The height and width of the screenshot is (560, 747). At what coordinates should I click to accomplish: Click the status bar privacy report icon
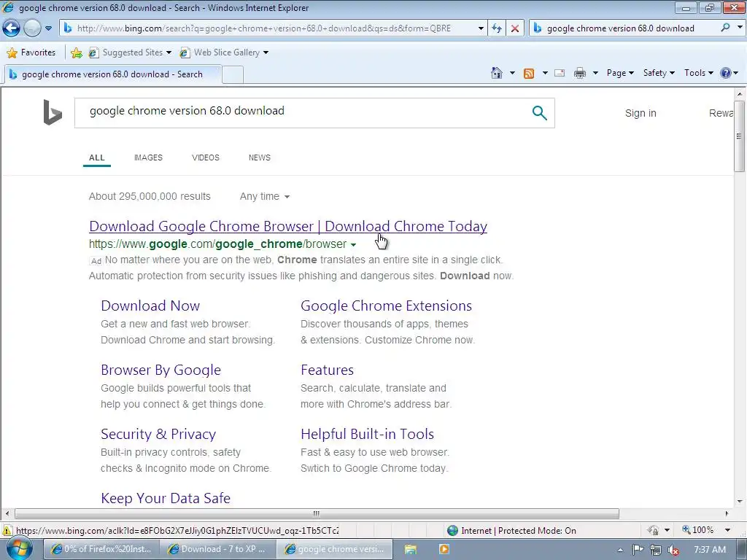654,530
